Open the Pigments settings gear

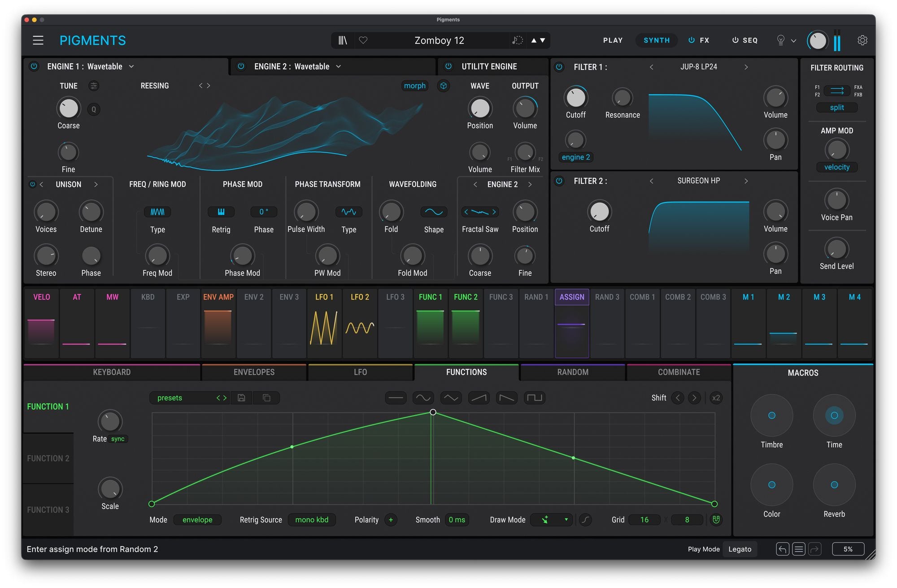tap(862, 40)
